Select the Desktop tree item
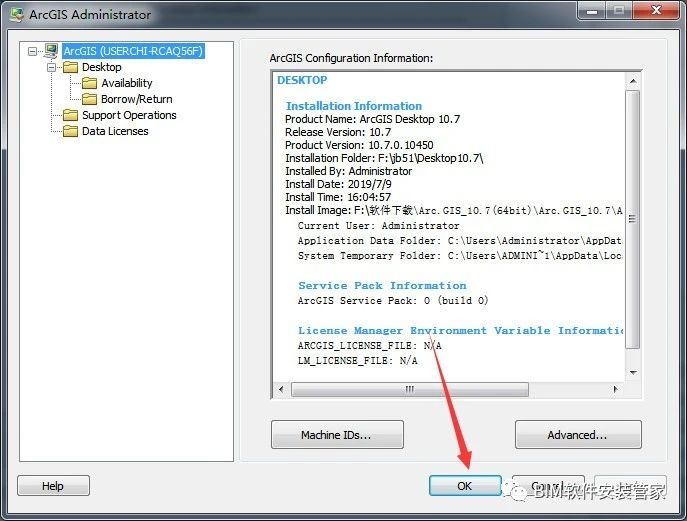This screenshot has height=521, width=687. 102,67
